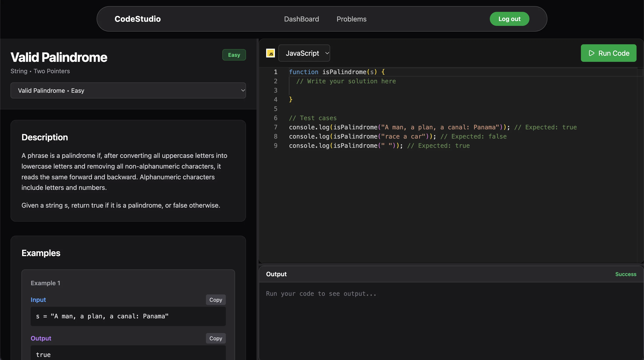644x360 pixels.
Task: Click the Panama test case line
Action: tap(433, 127)
